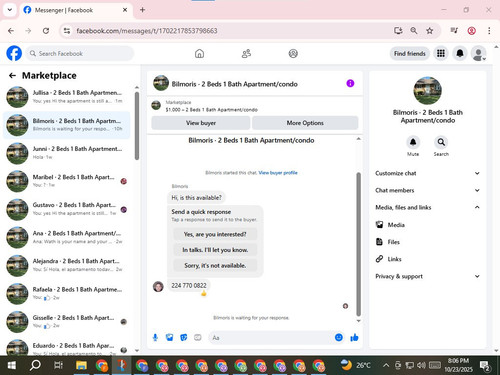Screen dimensions: 500x375
Task: Open the Maribel conversation
Action: 67,181
